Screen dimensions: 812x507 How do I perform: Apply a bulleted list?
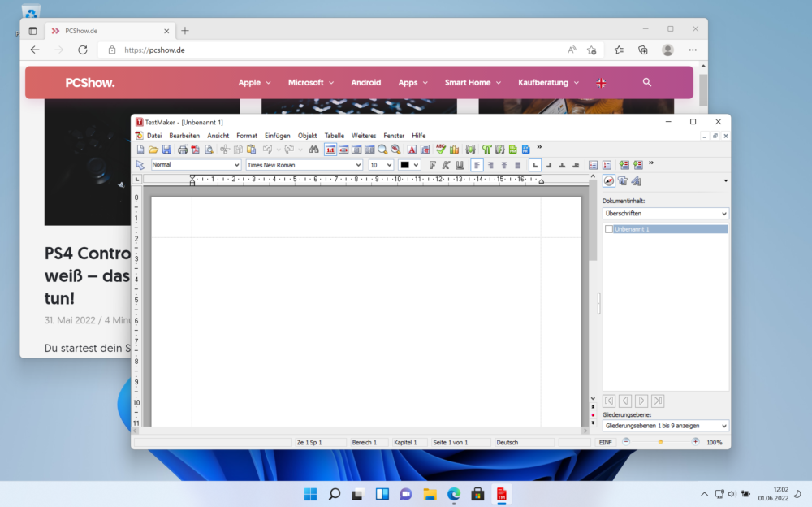(593, 166)
